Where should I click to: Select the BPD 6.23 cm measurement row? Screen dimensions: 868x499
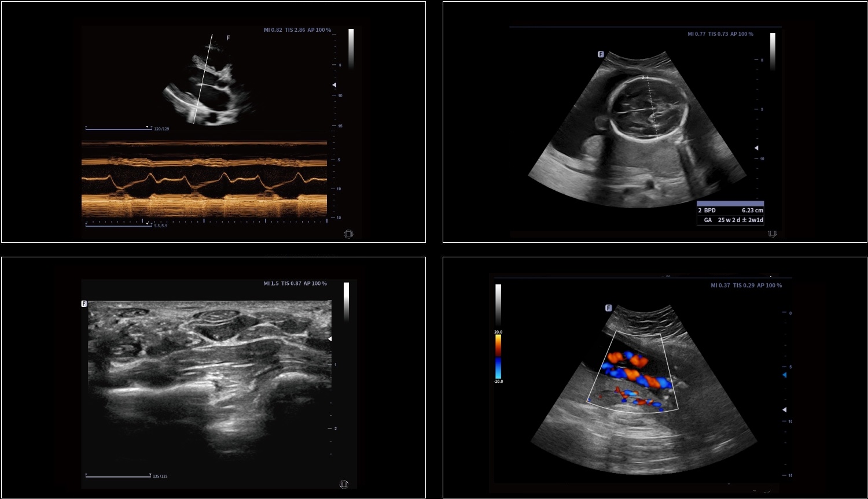point(730,210)
